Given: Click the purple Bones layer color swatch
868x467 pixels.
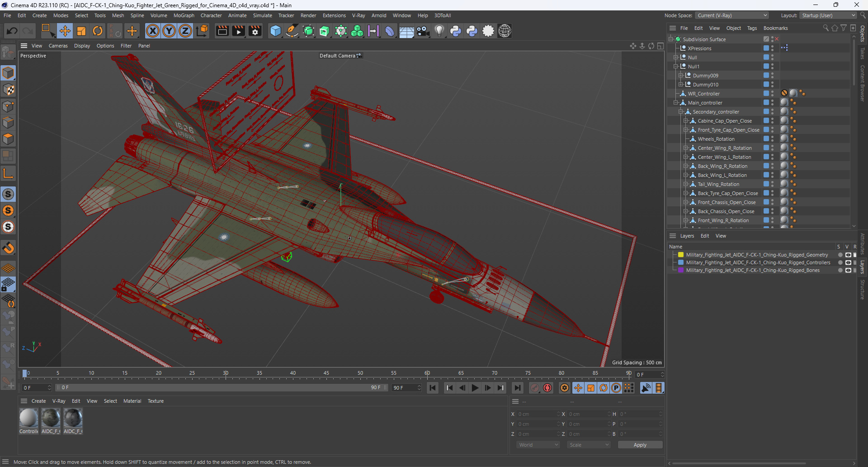Looking at the screenshot, I should (x=680, y=271).
